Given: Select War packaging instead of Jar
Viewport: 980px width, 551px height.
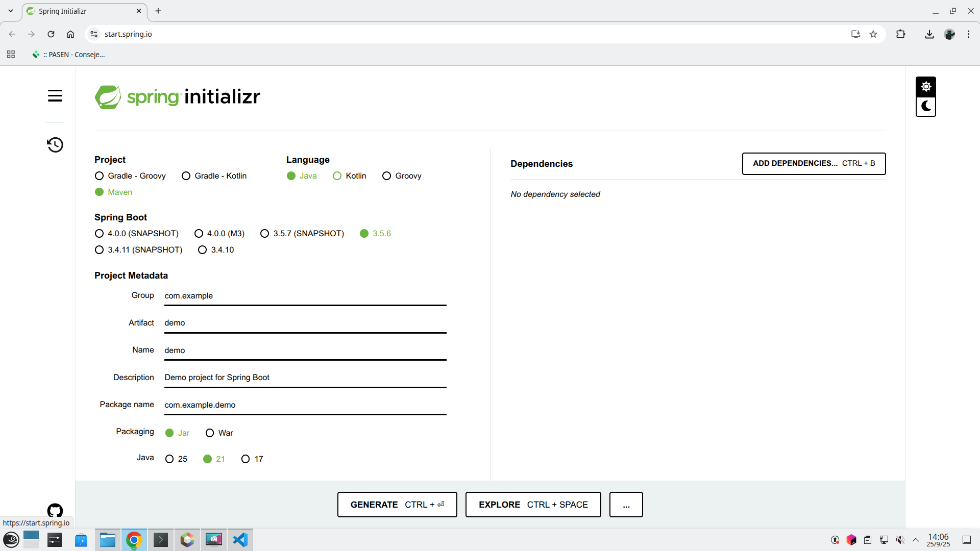Looking at the screenshot, I should click(210, 433).
